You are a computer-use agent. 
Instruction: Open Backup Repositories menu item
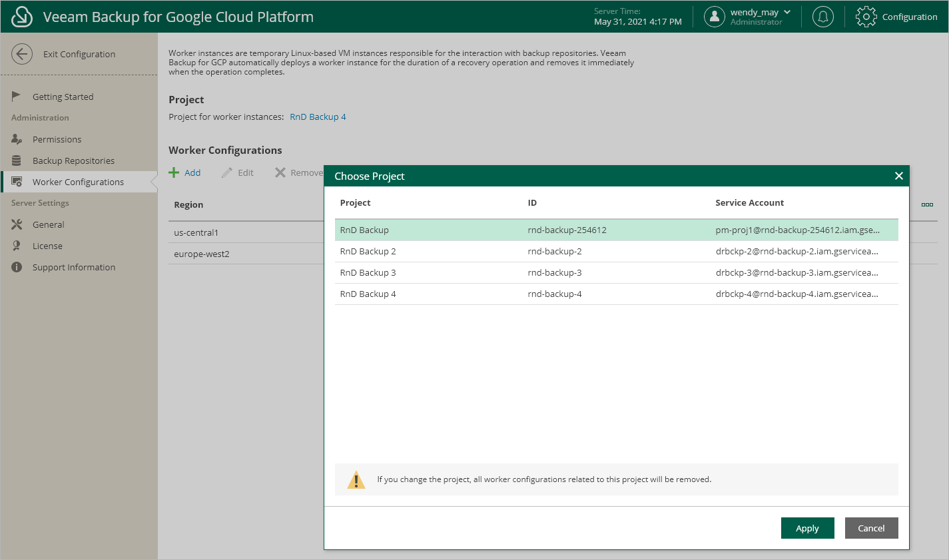coord(73,160)
